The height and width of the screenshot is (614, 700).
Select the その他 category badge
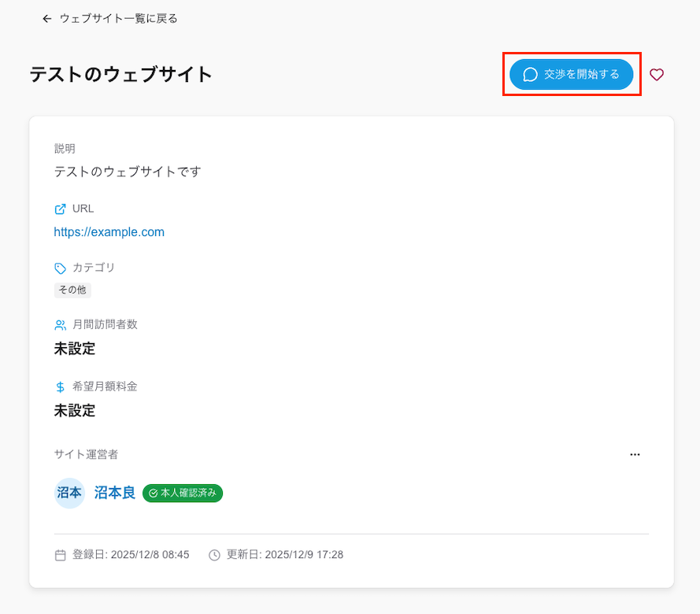coord(72,290)
